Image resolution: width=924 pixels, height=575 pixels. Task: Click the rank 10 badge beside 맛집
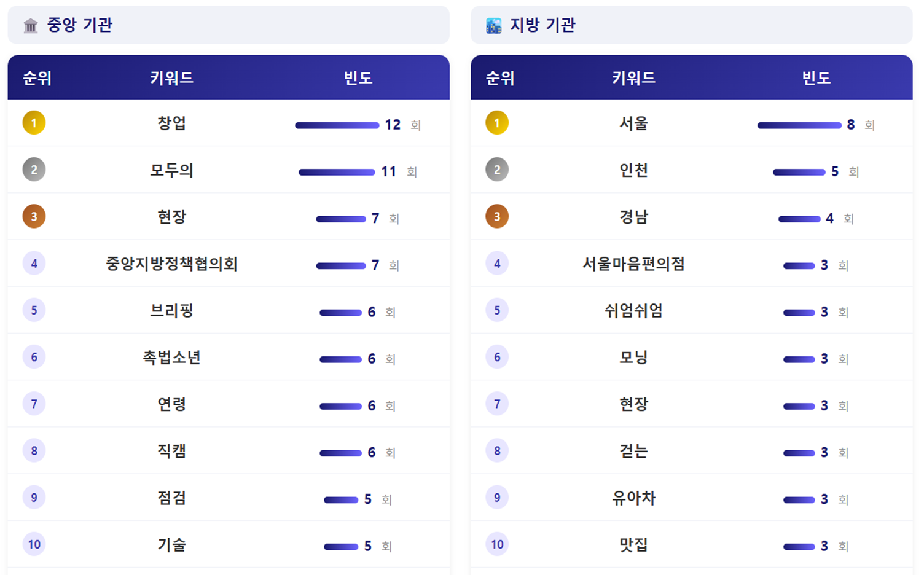point(497,544)
